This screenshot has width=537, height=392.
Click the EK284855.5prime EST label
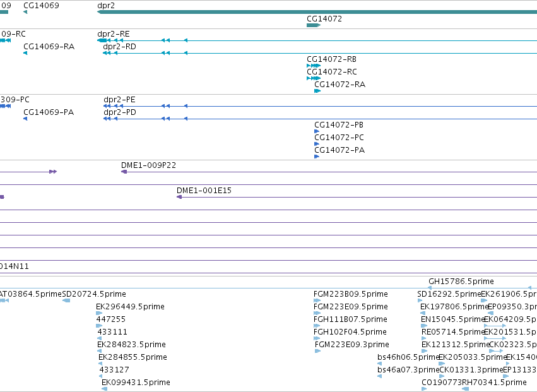[133, 357]
